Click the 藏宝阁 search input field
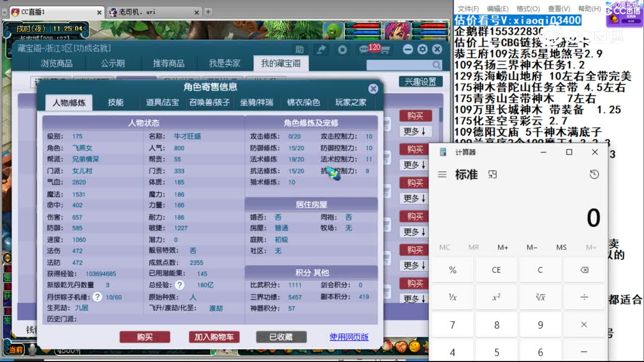The width and height of the screenshot is (644, 362). tap(399, 65)
